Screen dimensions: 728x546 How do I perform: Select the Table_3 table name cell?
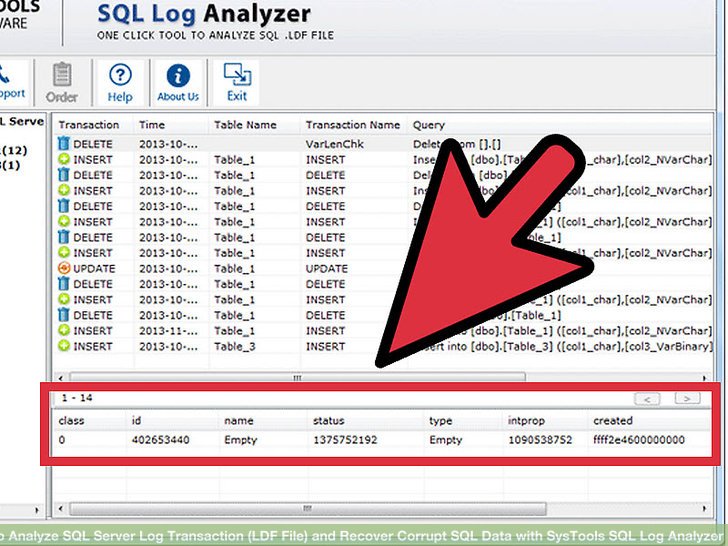(x=234, y=346)
